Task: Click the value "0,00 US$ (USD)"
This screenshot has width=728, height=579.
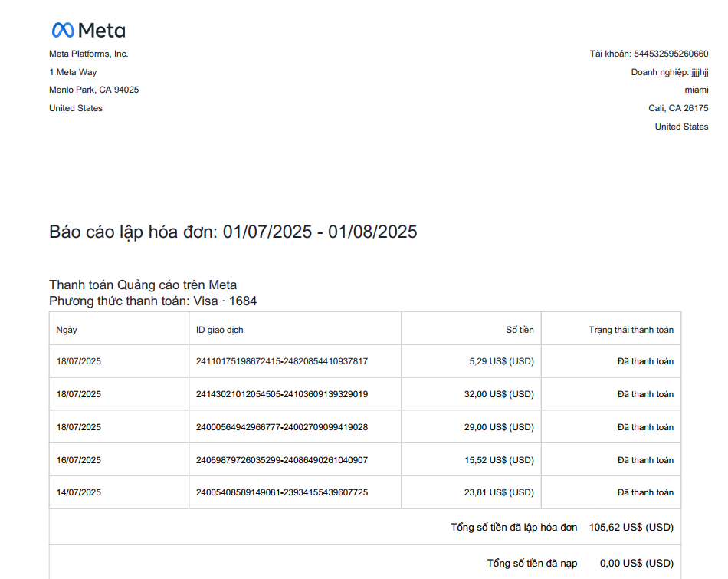Action: click(637, 563)
